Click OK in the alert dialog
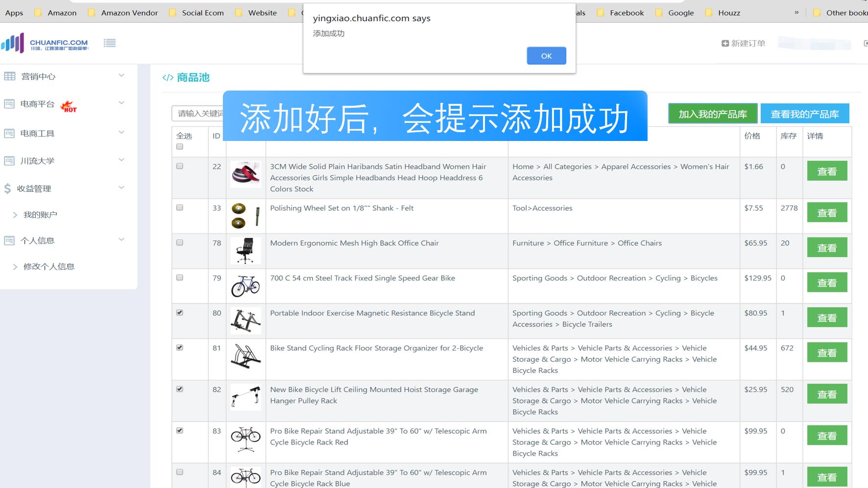The height and width of the screenshot is (488, 868). 546,56
